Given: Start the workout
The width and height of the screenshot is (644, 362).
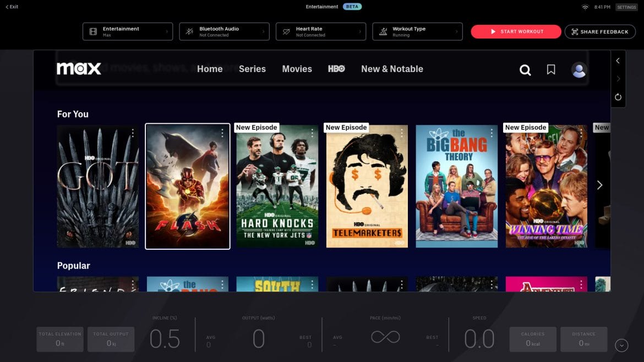Looking at the screenshot, I should tap(516, 31).
